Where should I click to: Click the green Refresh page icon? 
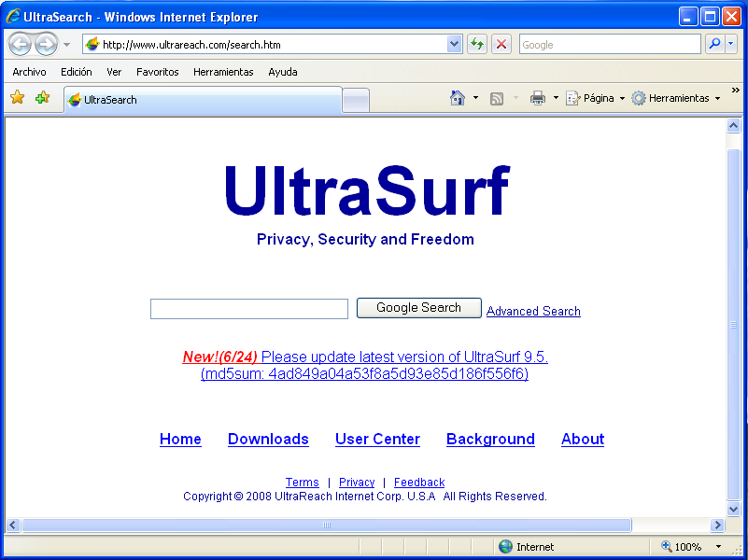click(x=476, y=44)
